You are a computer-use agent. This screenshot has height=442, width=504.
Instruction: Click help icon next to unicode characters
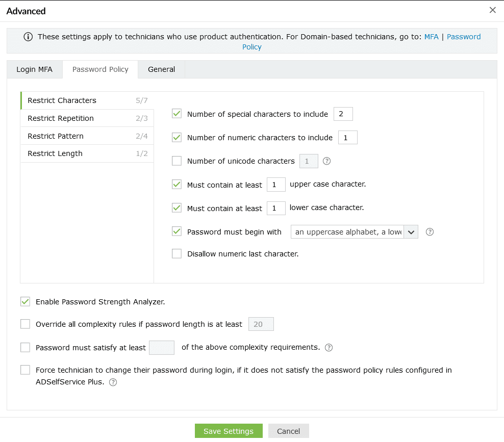[x=327, y=161]
